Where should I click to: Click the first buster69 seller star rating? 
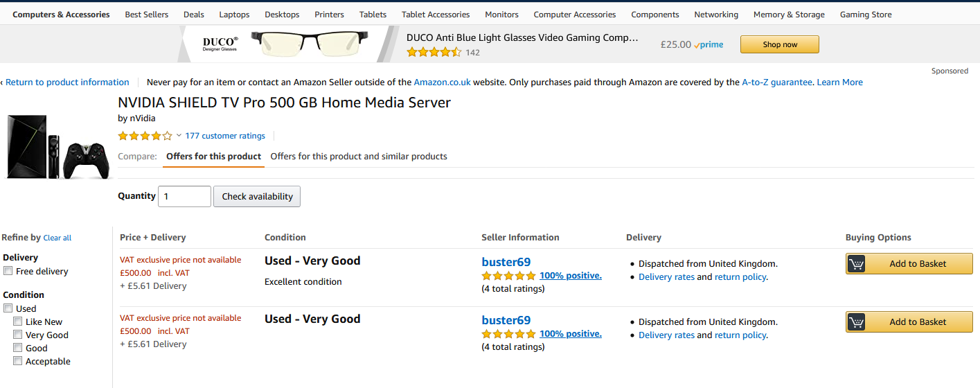click(509, 276)
